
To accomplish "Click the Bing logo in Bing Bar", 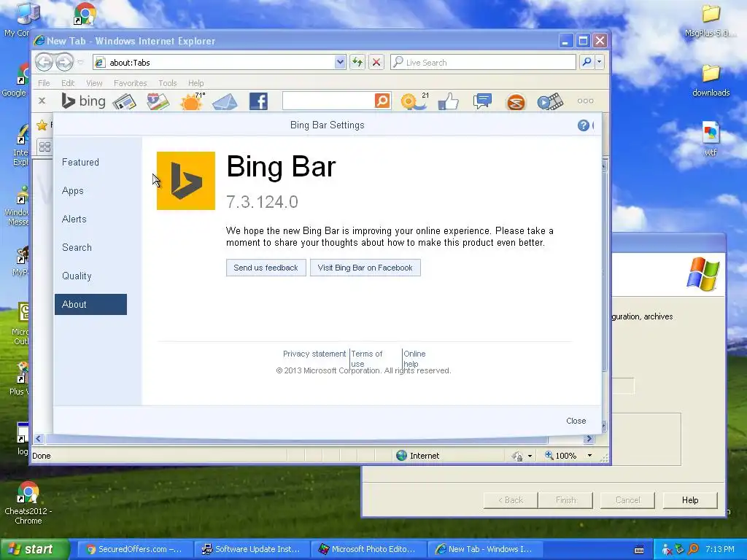I will [83, 101].
